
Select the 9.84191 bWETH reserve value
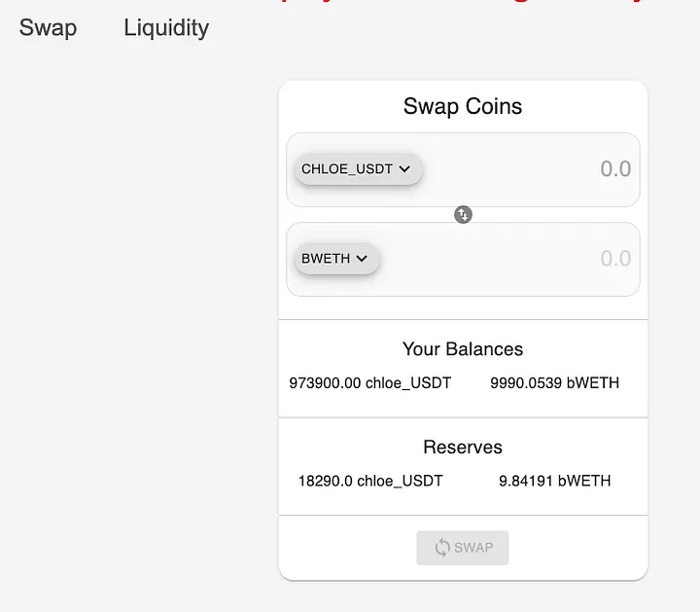(x=554, y=481)
